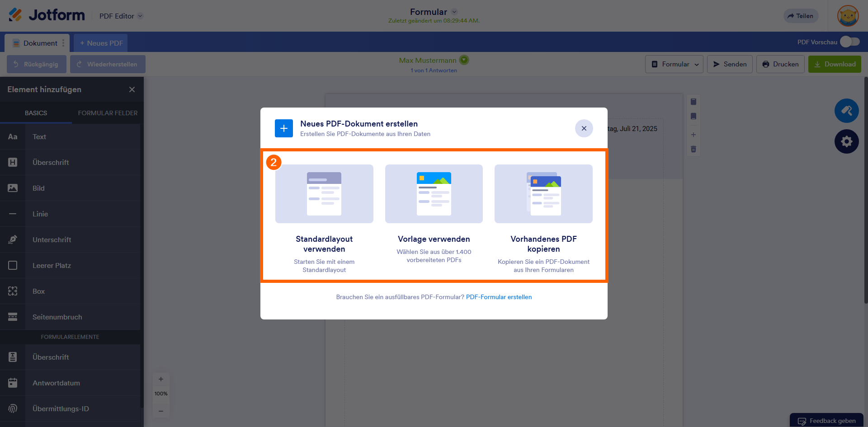Open the user avatar menu
The image size is (868, 427).
pos(848,16)
